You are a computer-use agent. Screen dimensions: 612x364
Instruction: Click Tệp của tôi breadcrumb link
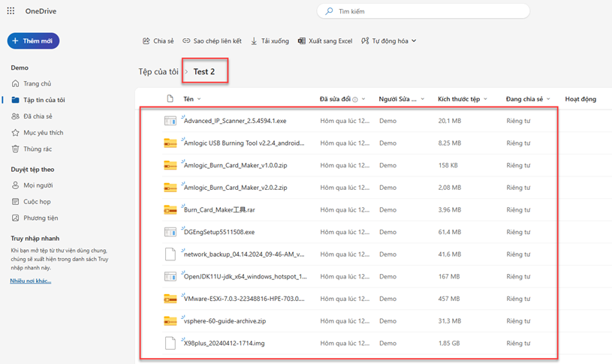point(158,71)
